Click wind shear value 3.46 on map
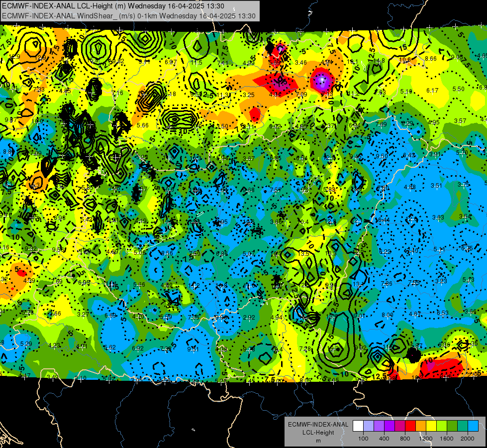This screenshot has height=448, width=487. 300,63
